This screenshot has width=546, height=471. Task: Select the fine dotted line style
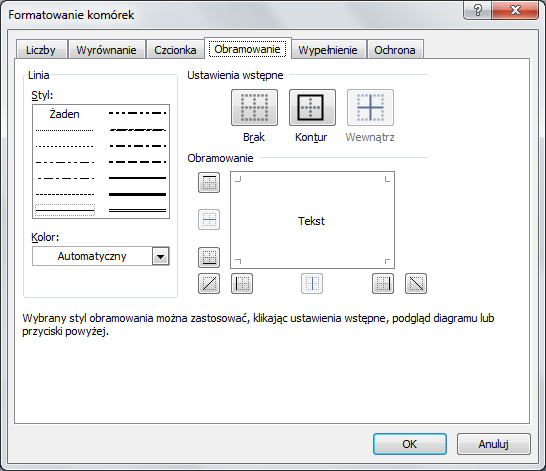[65, 130]
